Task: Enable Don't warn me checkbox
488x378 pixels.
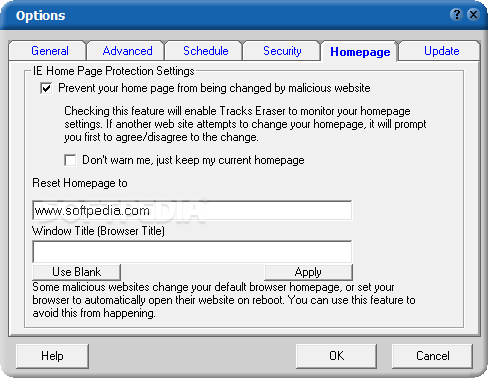Action: pos(70,160)
